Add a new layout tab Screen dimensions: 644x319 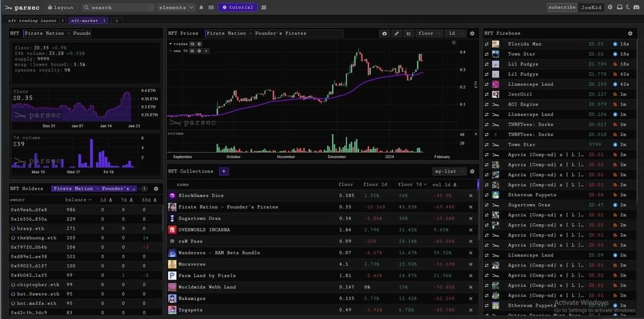pos(116,20)
